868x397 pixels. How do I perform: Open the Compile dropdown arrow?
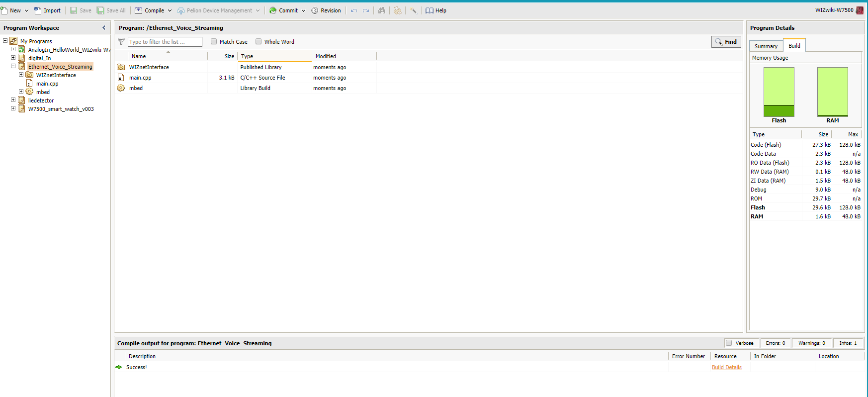coord(170,10)
